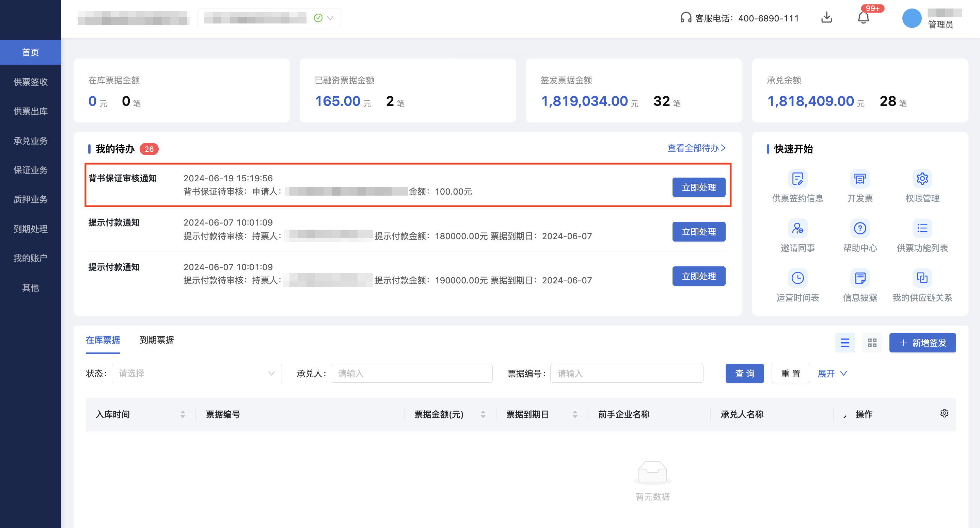980x528 pixels.
Task: Click the 票据编号 input field
Action: click(x=626, y=374)
